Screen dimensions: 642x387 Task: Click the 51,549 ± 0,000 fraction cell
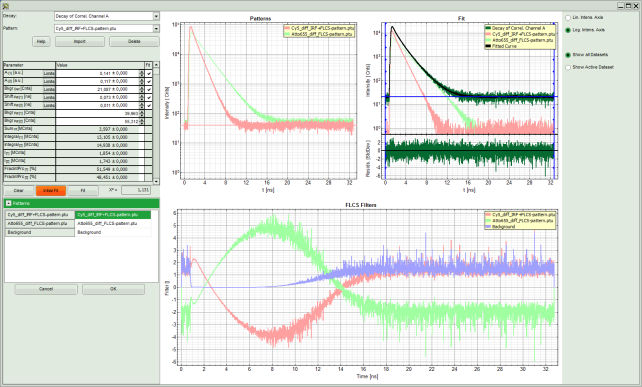97,169
